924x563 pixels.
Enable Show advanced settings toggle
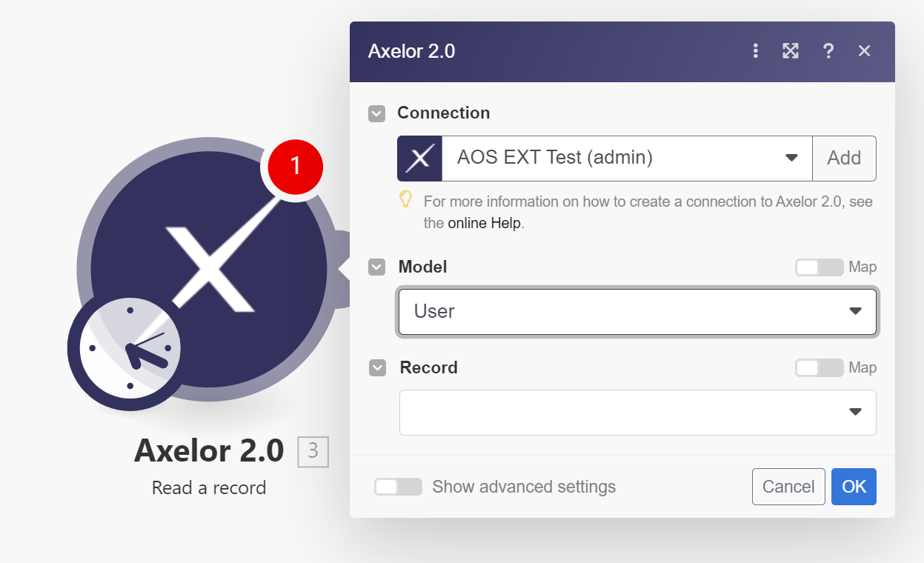398,487
